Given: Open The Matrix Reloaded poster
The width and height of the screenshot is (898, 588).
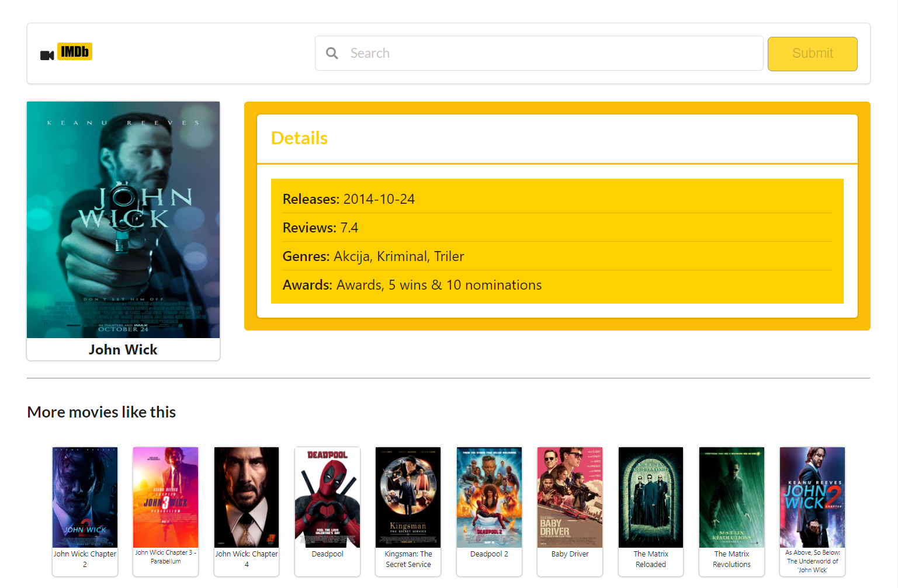Looking at the screenshot, I should click(650, 497).
